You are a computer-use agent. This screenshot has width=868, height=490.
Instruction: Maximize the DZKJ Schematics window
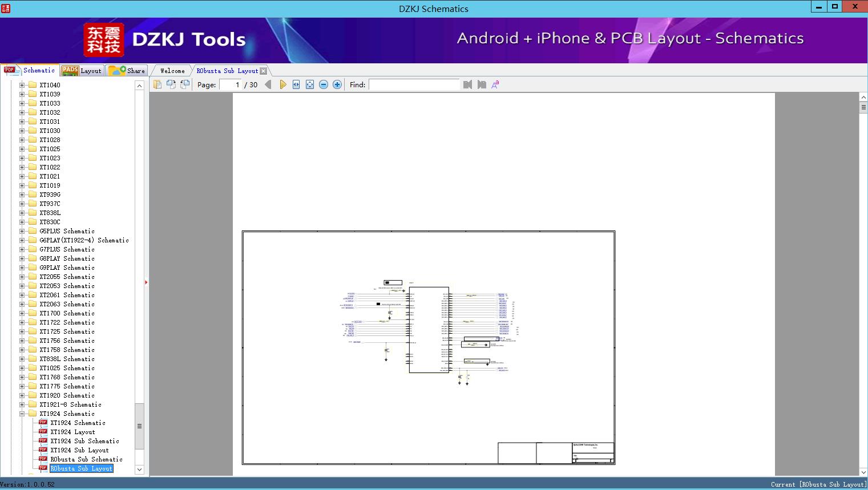(835, 6)
